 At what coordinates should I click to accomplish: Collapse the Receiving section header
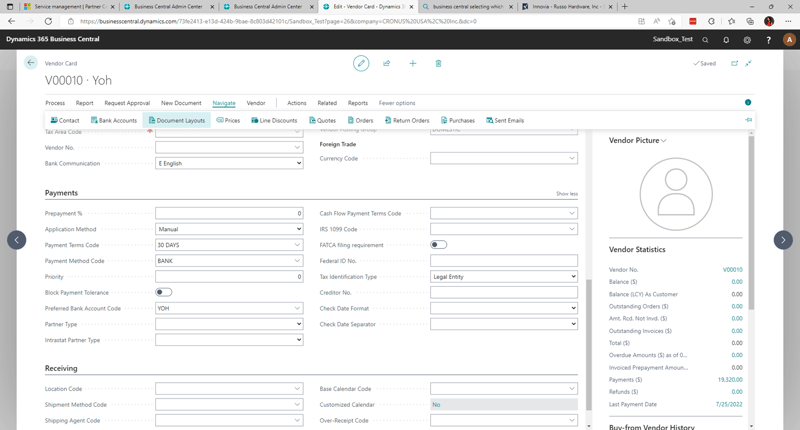pyautogui.click(x=61, y=368)
